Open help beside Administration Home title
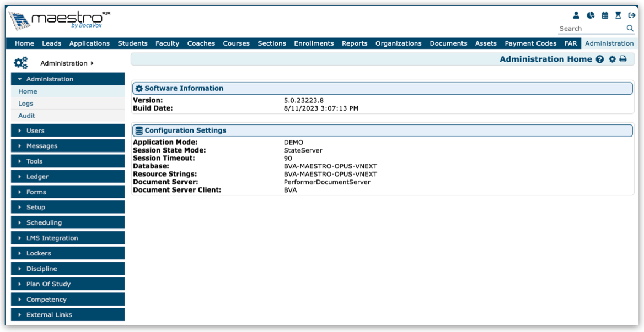The width and height of the screenshot is (644, 332). (600, 59)
